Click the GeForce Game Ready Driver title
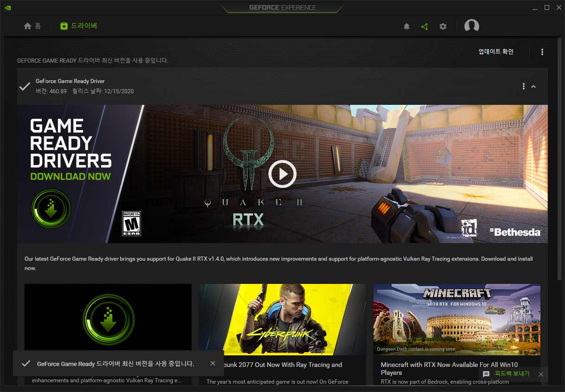Image resolution: width=565 pixels, height=392 pixels. pos(70,81)
